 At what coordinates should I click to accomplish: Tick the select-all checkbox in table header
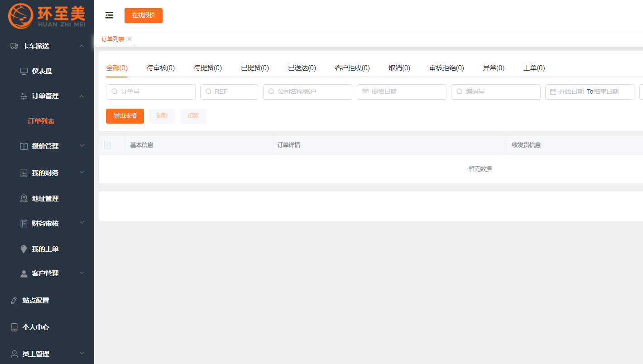point(107,145)
